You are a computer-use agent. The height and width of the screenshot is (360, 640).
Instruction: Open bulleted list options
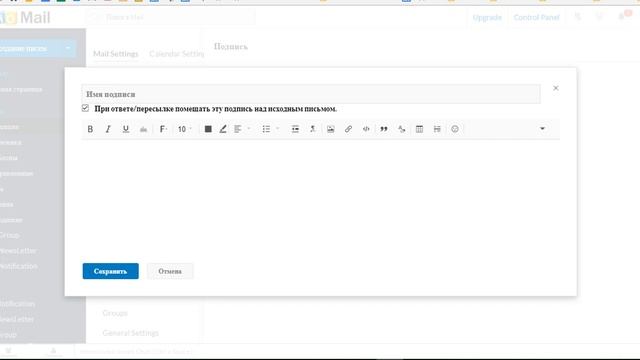pyautogui.click(x=271, y=129)
